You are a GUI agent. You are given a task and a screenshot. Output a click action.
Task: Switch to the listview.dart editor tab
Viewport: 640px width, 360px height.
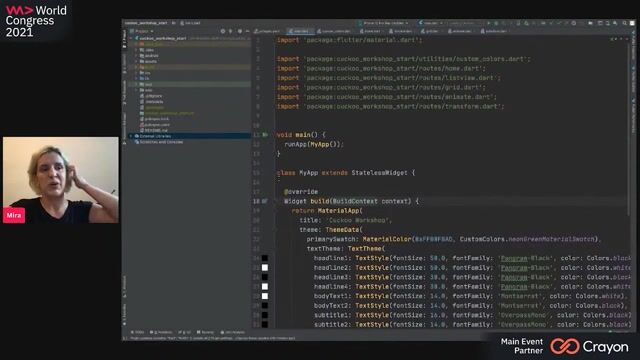pyautogui.click(x=401, y=31)
